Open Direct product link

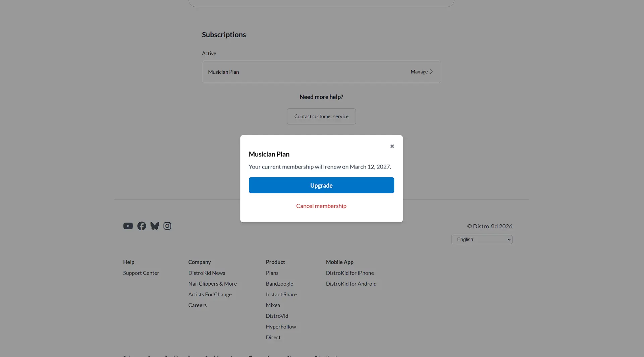(273, 337)
